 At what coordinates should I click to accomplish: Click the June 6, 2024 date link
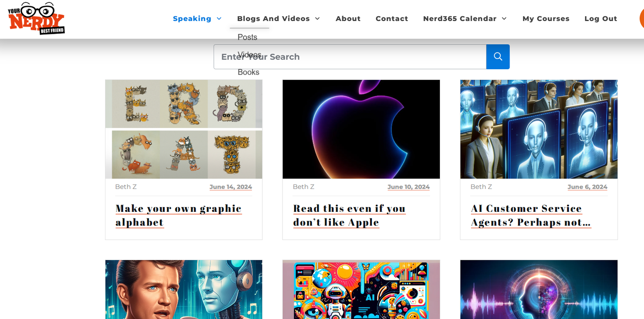pyautogui.click(x=587, y=187)
